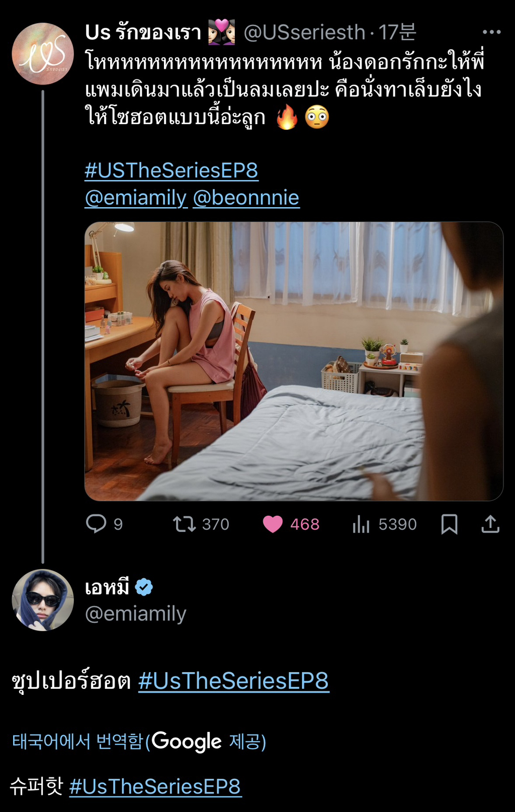The width and height of the screenshot is (515, 812).
Task: Open #USTheSeriesEP8 hashtag in quoted tweet
Action: pyautogui.click(x=171, y=171)
